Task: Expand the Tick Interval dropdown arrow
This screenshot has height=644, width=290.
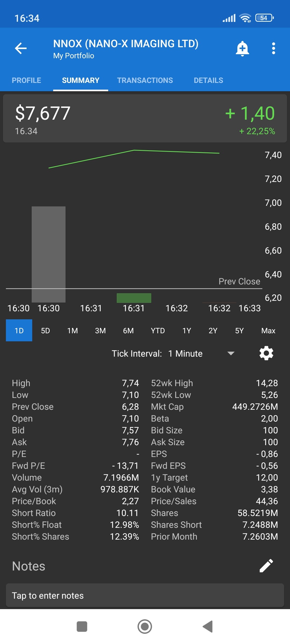Action: point(231,353)
